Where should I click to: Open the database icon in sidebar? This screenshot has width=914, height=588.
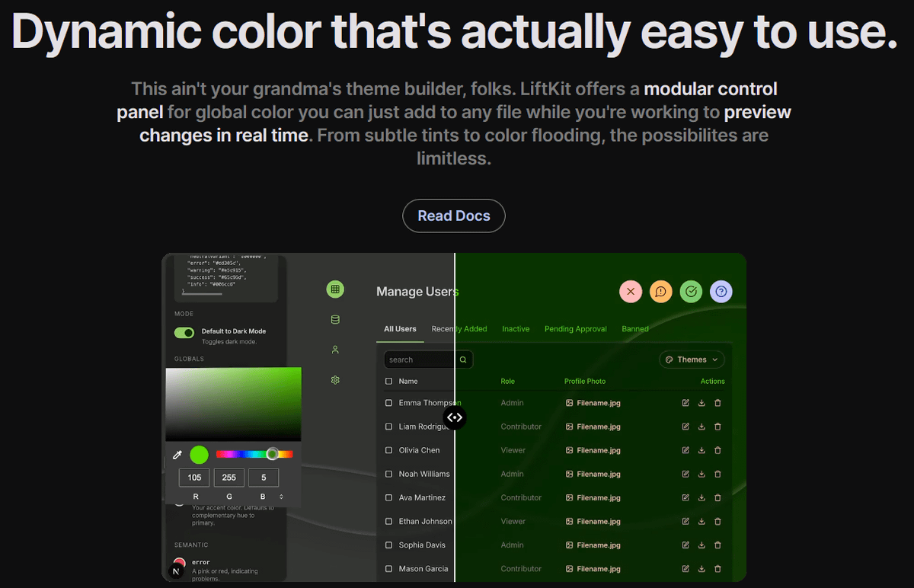tap(335, 320)
